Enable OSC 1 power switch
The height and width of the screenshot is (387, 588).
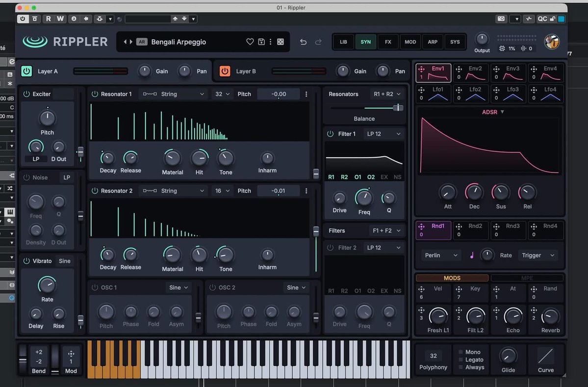[x=95, y=288]
